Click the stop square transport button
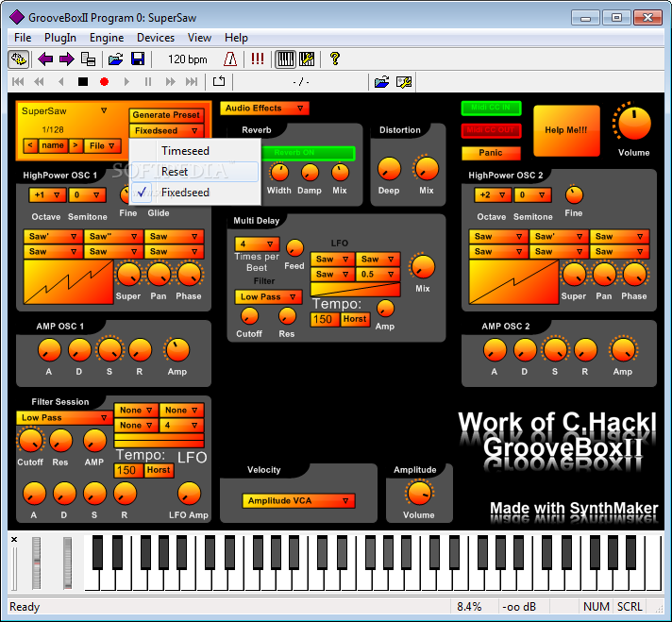 [83, 81]
